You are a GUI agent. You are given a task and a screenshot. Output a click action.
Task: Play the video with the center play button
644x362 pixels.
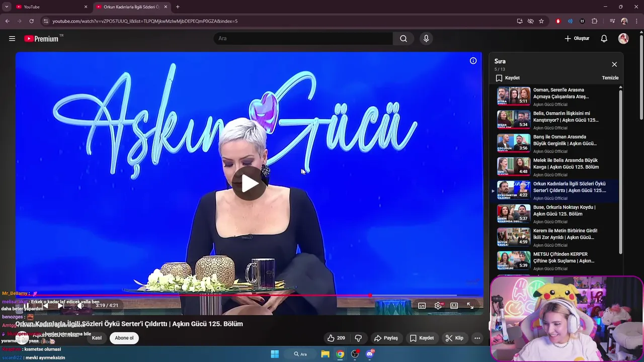tap(249, 184)
